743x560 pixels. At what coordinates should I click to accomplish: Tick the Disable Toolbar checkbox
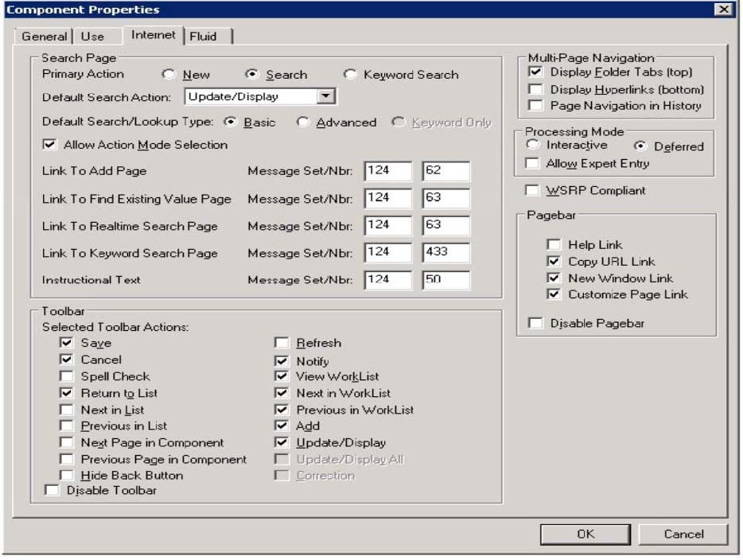52,491
